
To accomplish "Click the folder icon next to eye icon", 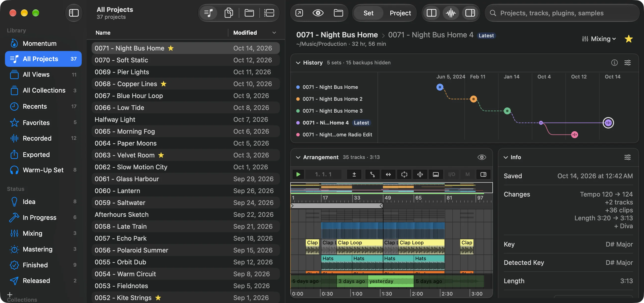I will point(338,13).
